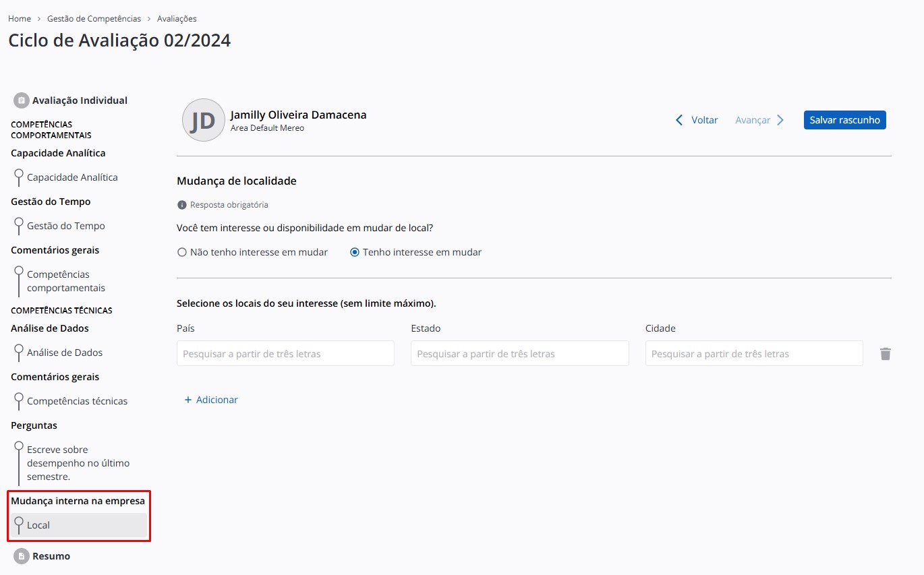Open Capacidade Analítica step in sidebar
924x575 pixels.
pos(72,177)
